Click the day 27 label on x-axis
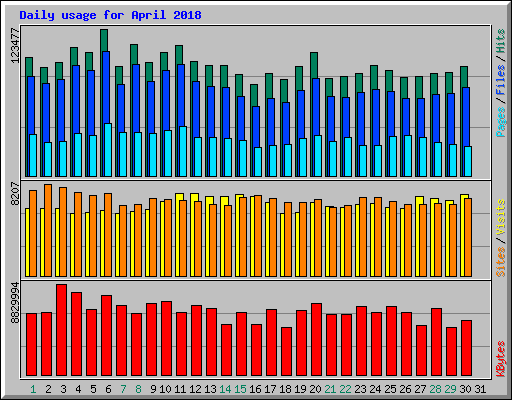The height and width of the screenshot is (400, 512). coord(420,389)
